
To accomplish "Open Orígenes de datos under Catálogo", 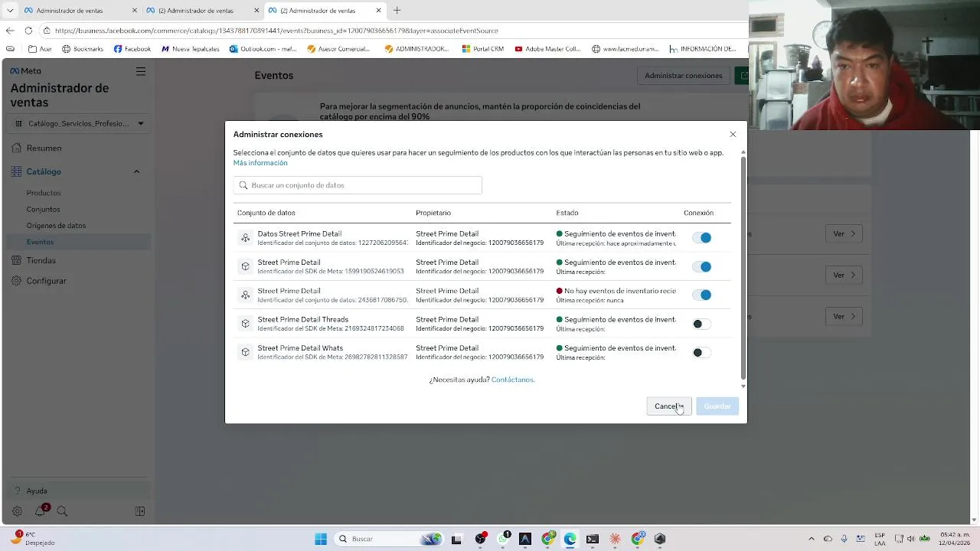I will click(56, 226).
